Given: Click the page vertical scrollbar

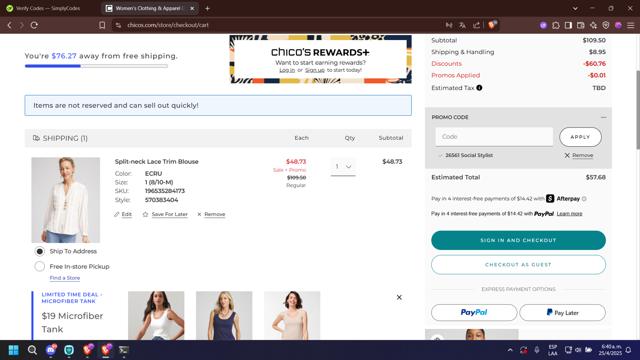Looking at the screenshot, I should click(x=637, y=110).
